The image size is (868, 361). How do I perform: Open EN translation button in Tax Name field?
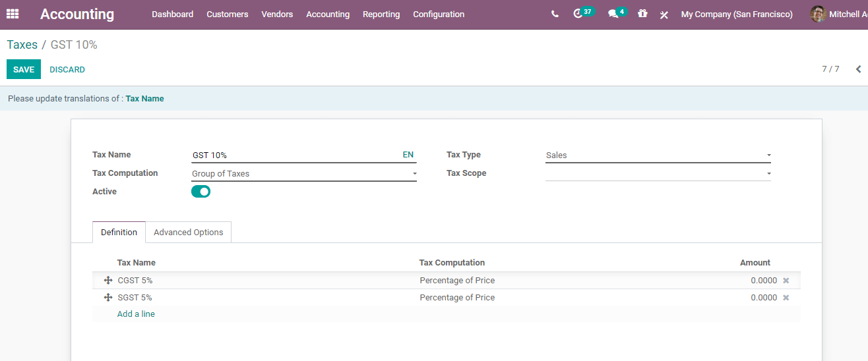click(x=408, y=155)
